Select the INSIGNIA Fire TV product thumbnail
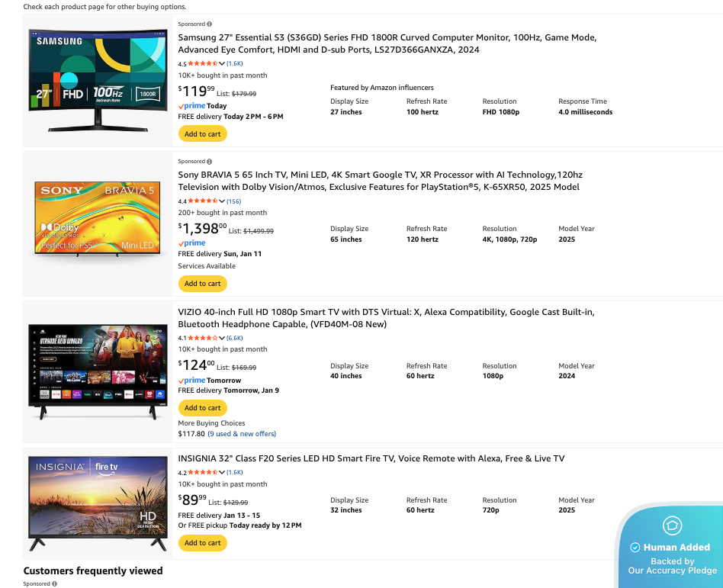The width and height of the screenshot is (723, 588). [98, 503]
